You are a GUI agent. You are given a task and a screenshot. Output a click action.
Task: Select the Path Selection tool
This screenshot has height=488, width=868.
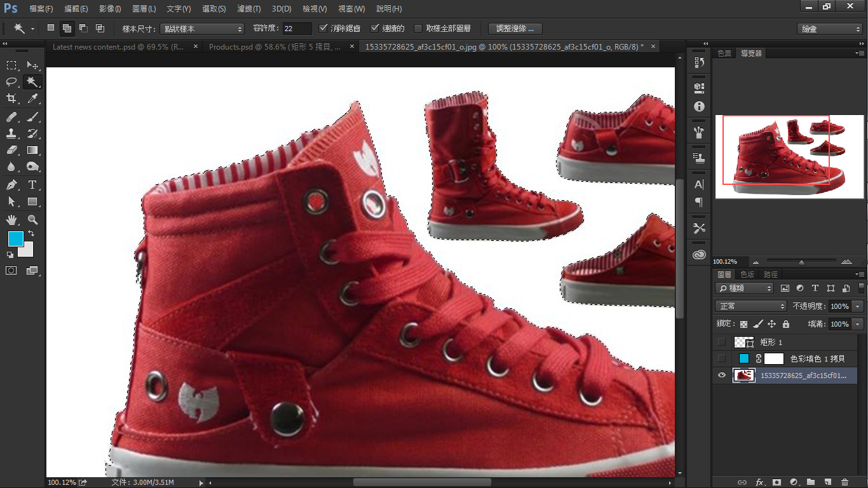(x=11, y=201)
